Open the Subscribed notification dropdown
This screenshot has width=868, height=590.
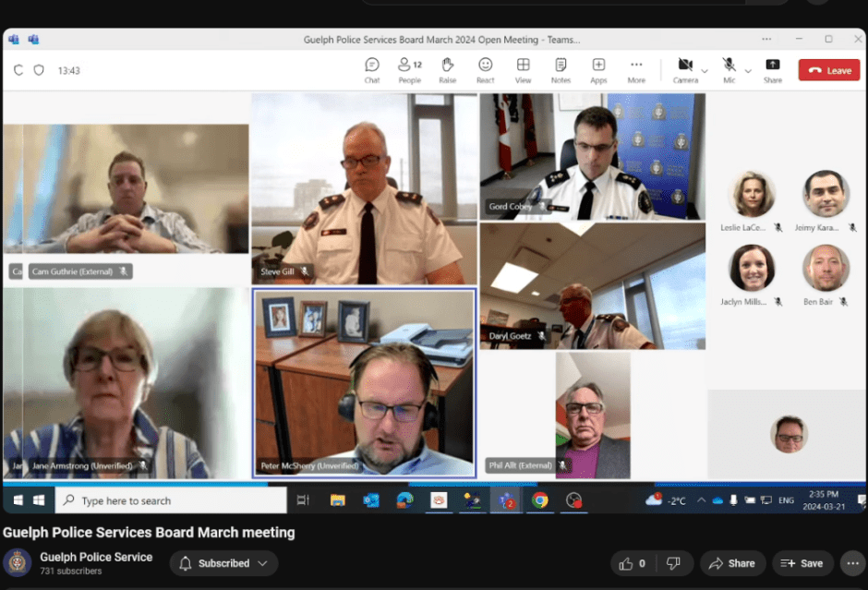click(224, 563)
